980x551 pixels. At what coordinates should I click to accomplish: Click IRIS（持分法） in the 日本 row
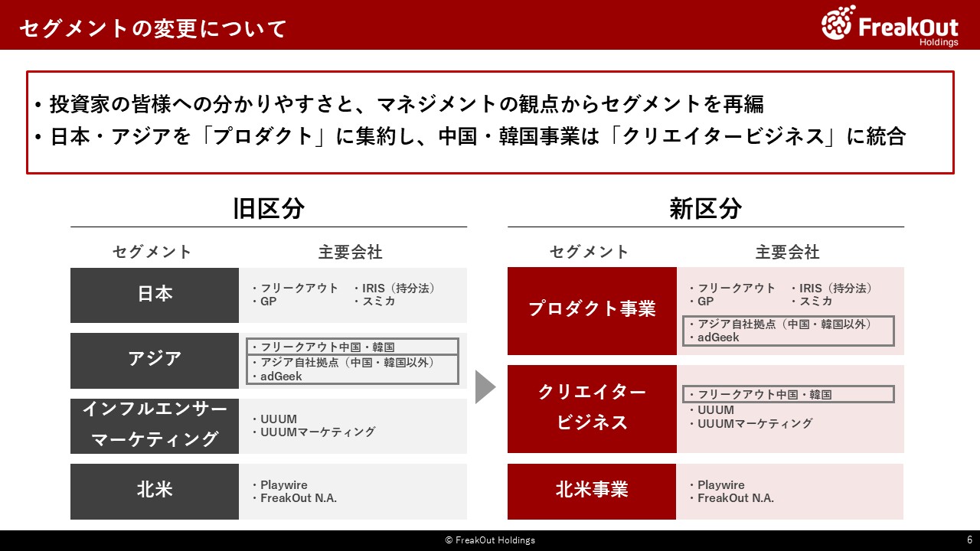[x=397, y=289]
